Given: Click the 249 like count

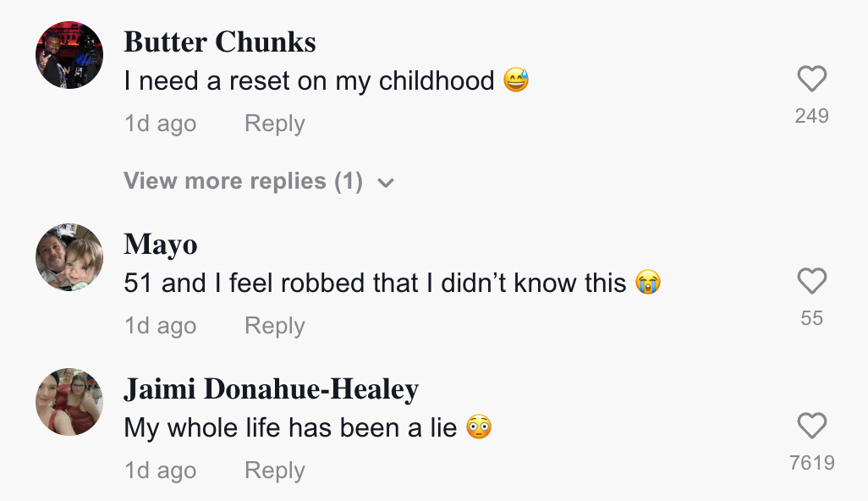Looking at the screenshot, I should (811, 116).
